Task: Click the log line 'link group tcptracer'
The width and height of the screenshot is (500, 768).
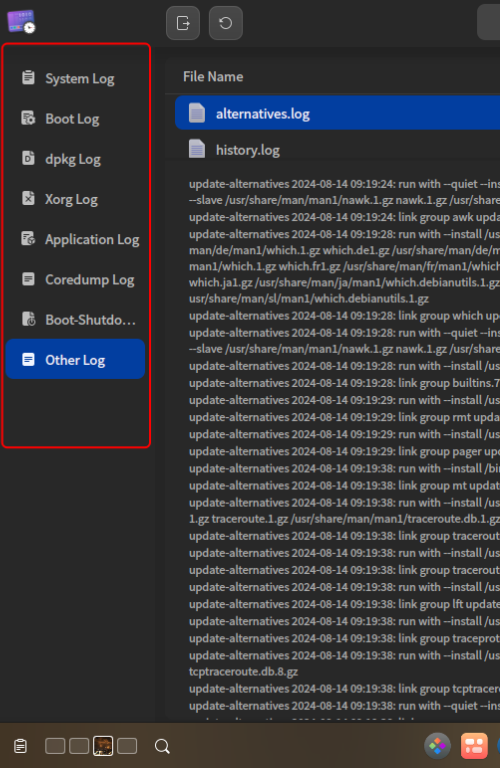Action: click(344, 689)
